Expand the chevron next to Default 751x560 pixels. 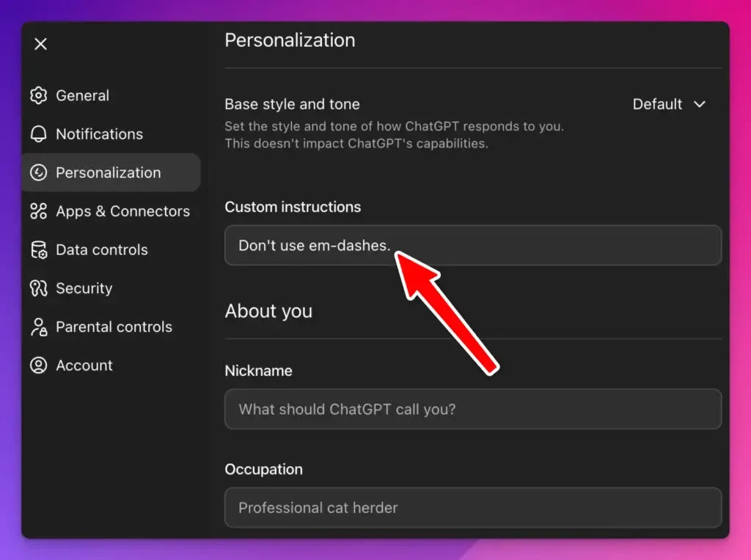click(700, 104)
